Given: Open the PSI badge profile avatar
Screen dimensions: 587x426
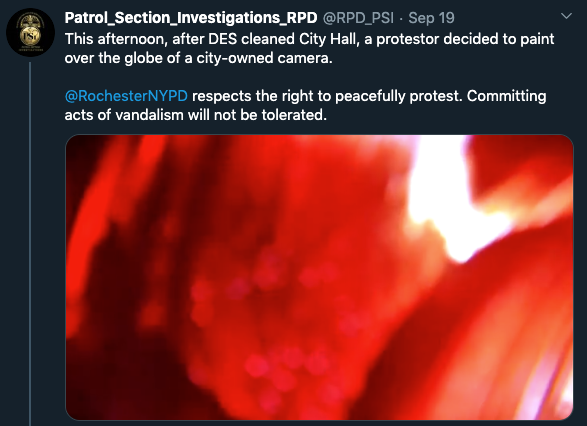Looking at the screenshot, I should [x=30, y=33].
